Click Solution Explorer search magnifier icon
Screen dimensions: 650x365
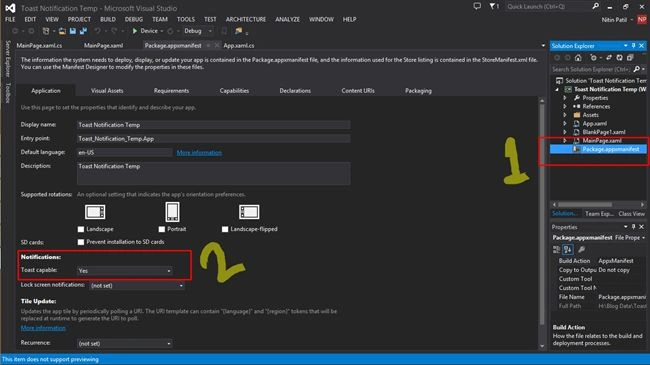tap(637, 69)
